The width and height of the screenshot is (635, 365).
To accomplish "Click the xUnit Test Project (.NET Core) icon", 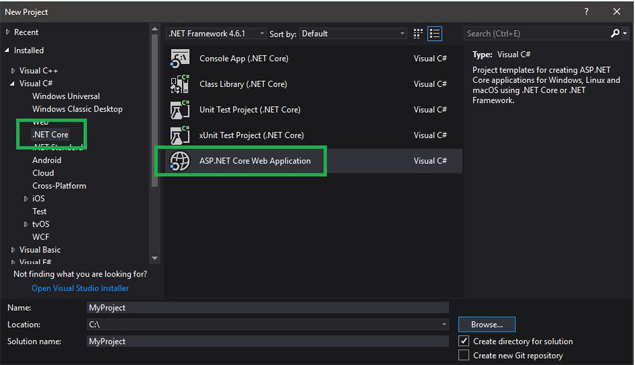I will pyautogui.click(x=180, y=135).
